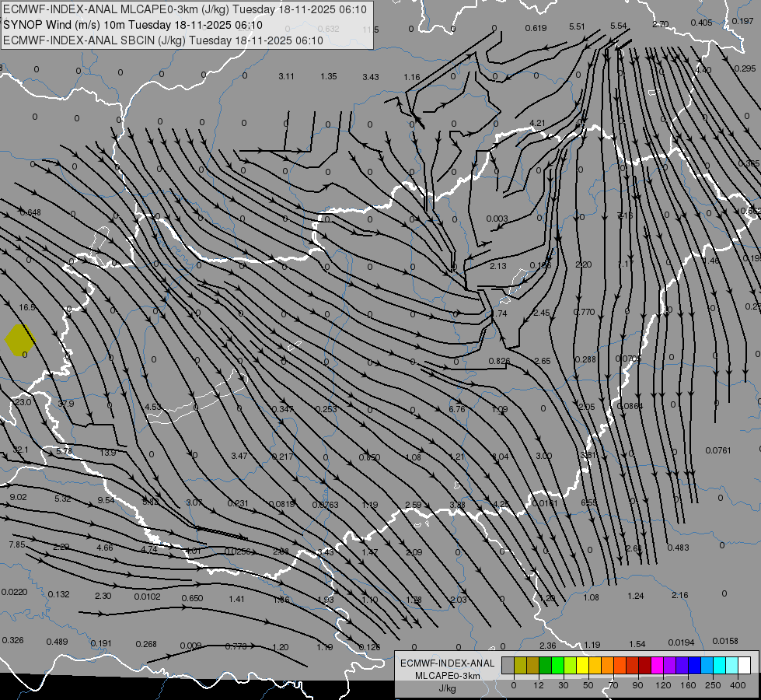Click the SBCIN header line
The width and height of the screenshot is (761, 700).
click(x=163, y=40)
